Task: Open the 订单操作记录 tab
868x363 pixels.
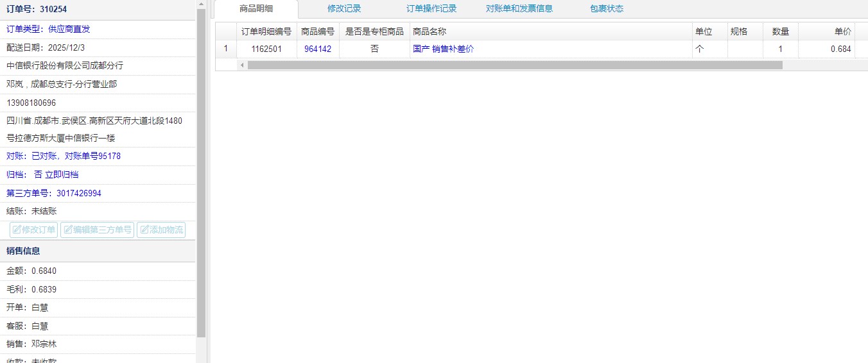Action: (431, 9)
